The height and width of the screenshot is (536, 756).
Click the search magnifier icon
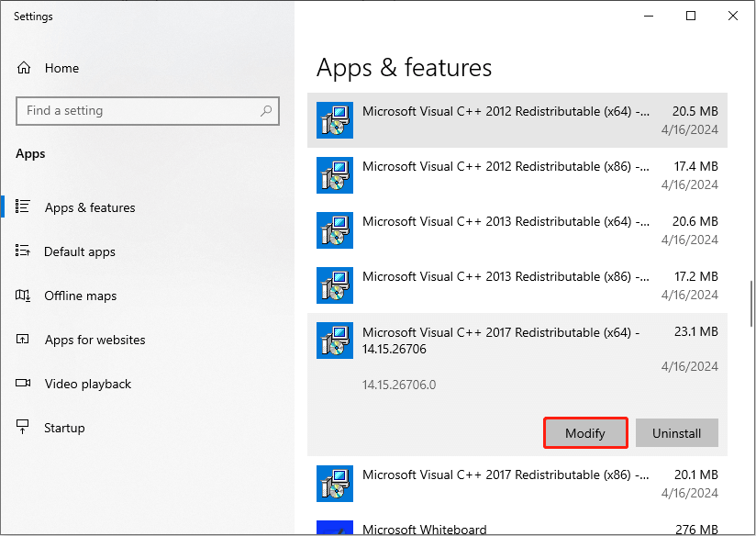coord(266,111)
